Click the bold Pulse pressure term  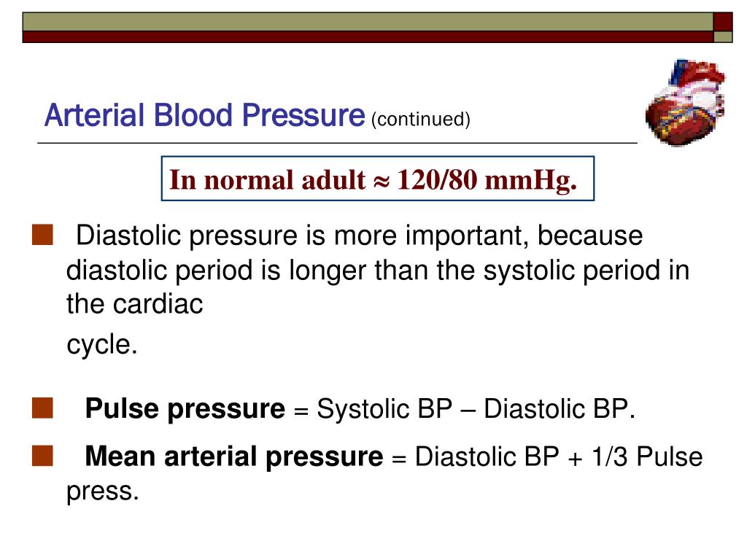[x=185, y=409]
